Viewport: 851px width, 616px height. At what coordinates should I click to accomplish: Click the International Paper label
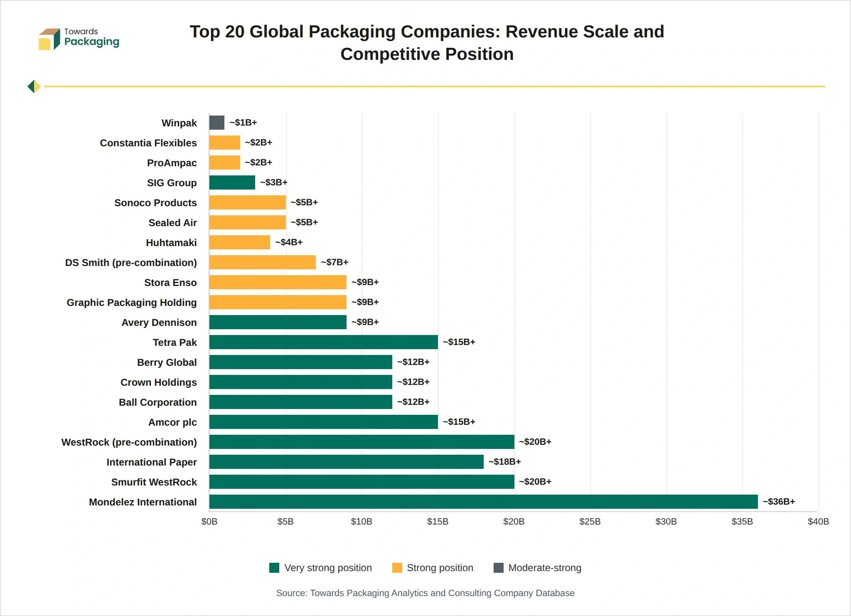(x=152, y=462)
